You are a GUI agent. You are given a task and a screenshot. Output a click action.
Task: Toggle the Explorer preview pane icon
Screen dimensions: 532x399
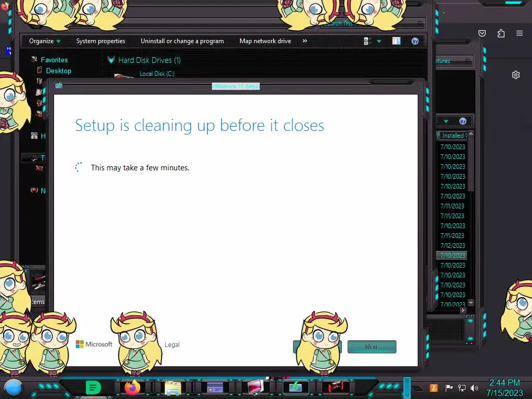(396, 41)
